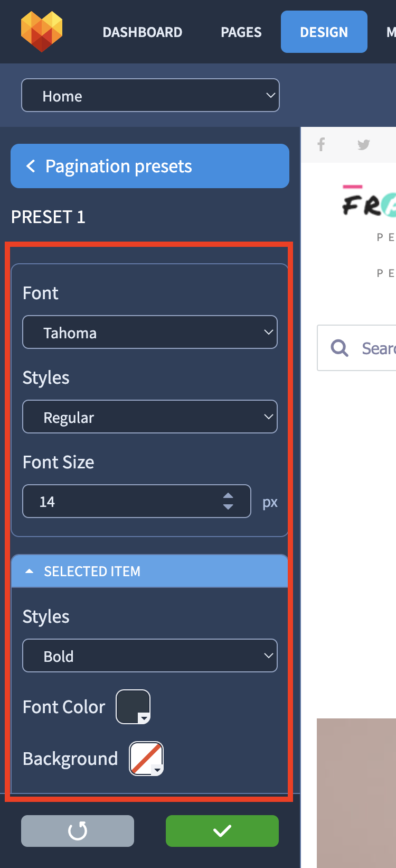This screenshot has height=868, width=396.
Task: Open the Regular styles dropdown
Action: pos(150,417)
